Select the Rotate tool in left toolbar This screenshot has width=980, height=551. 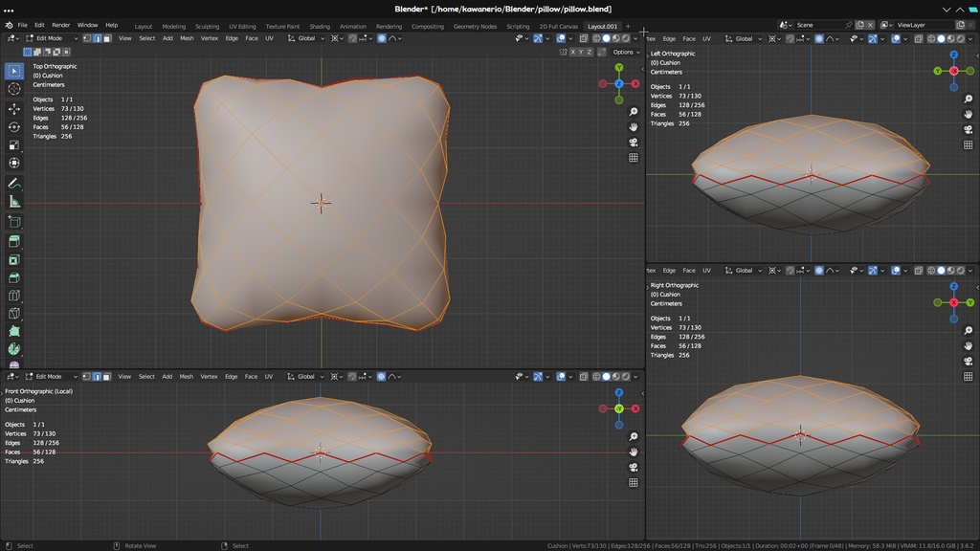pos(14,126)
